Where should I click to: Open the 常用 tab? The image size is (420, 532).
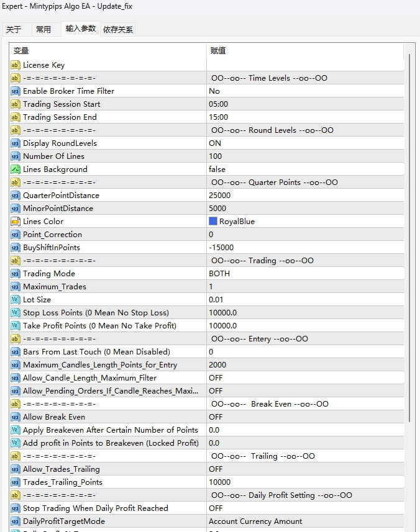tap(43, 30)
